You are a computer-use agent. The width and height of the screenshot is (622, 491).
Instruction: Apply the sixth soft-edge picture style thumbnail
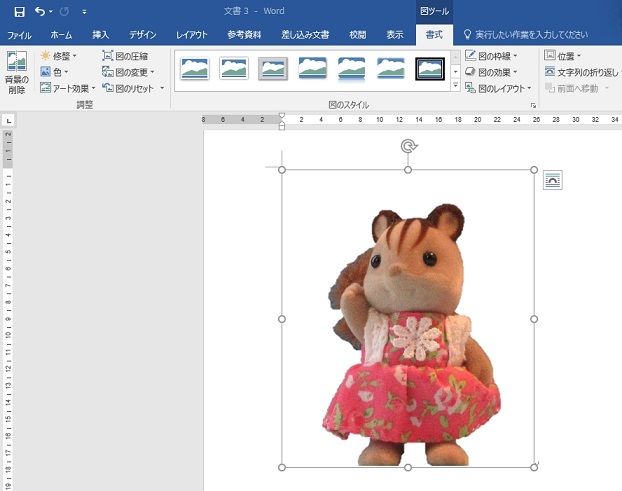coord(391,68)
